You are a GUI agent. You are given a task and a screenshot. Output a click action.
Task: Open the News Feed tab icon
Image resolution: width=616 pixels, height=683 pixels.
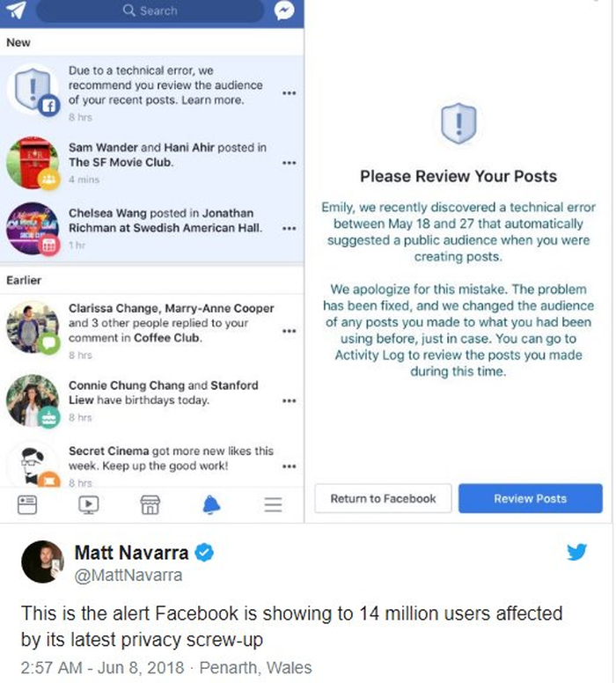(27, 503)
